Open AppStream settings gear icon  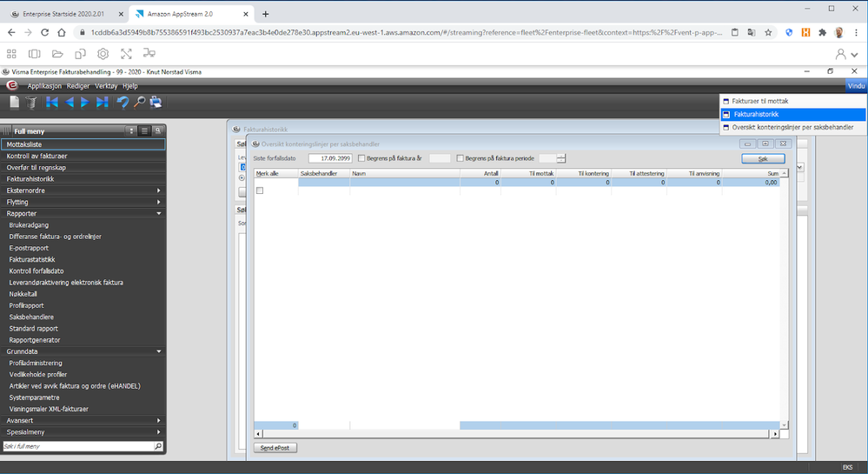103,54
